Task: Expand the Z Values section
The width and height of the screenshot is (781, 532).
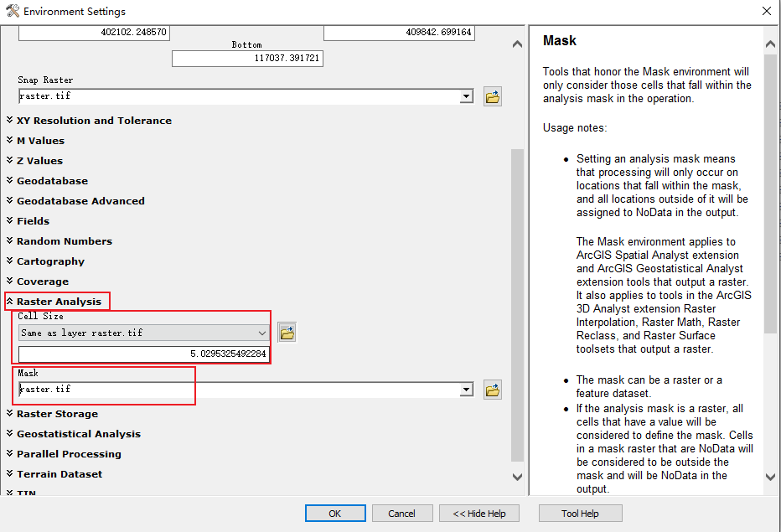Action: [9, 160]
